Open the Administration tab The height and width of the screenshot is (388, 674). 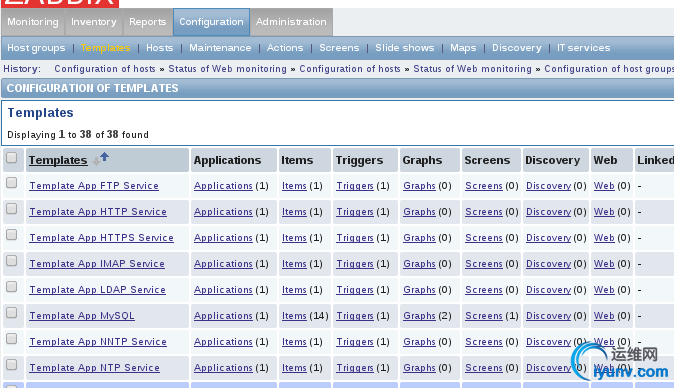click(291, 22)
